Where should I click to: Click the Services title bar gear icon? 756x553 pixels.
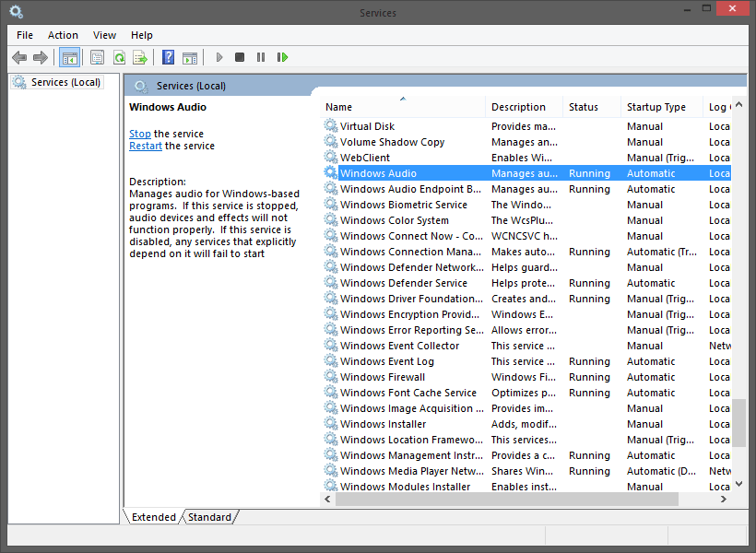click(x=16, y=12)
